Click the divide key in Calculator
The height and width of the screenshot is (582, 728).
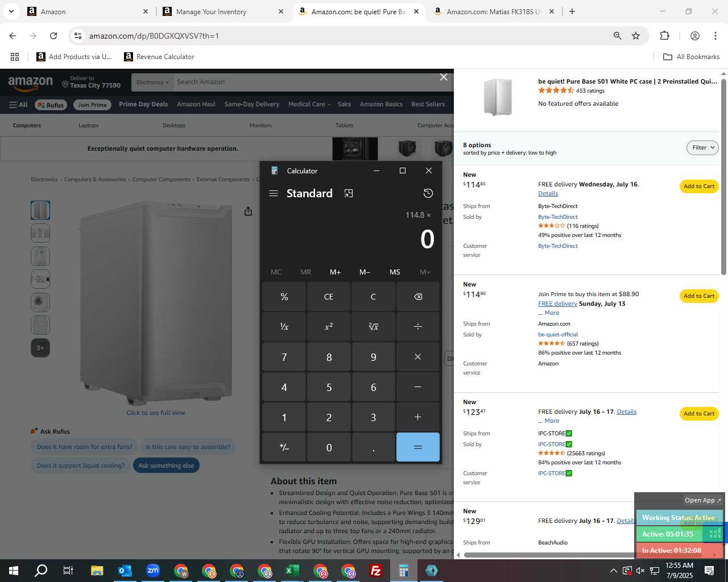[418, 327]
